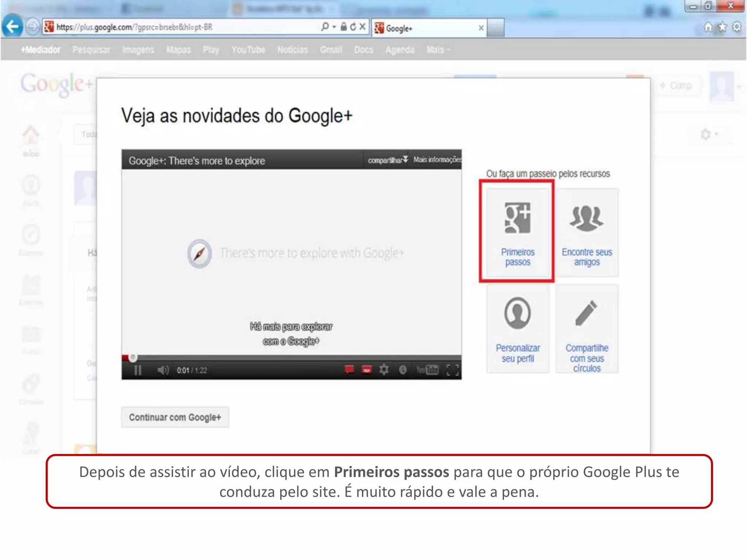747x560 pixels.
Task: Open Imagens in Google bar
Action: point(138,50)
